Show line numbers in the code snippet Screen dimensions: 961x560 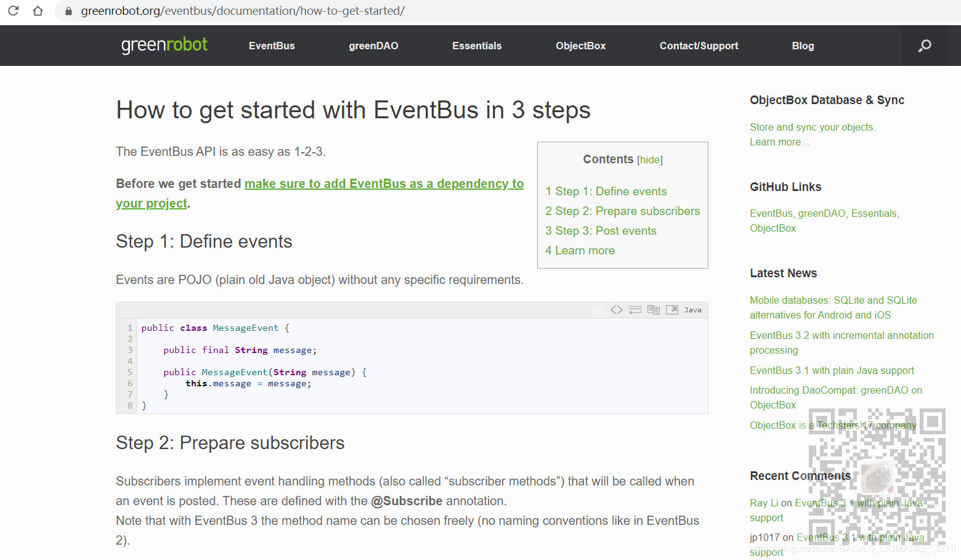[598, 309]
